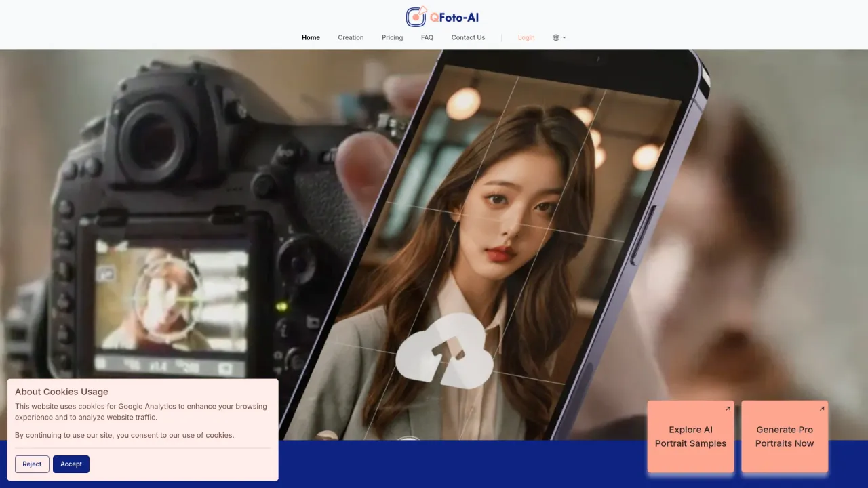Open the globe language selector dropdown

pyautogui.click(x=559, y=37)
